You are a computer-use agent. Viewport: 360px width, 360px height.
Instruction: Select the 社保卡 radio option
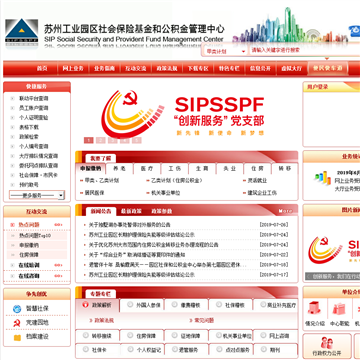(86, 349)
